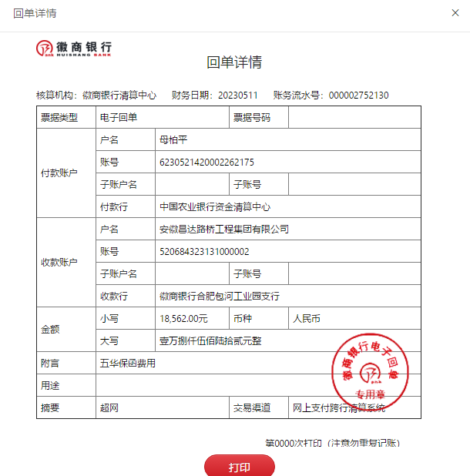
Task: Click the 电子回单 receipt type cell
Action: pos(118,118)
